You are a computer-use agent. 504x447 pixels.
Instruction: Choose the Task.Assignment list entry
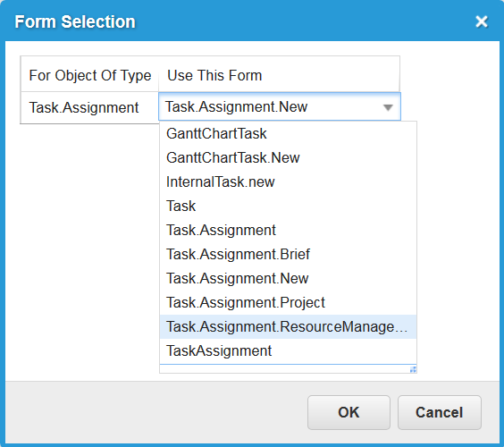288,230
